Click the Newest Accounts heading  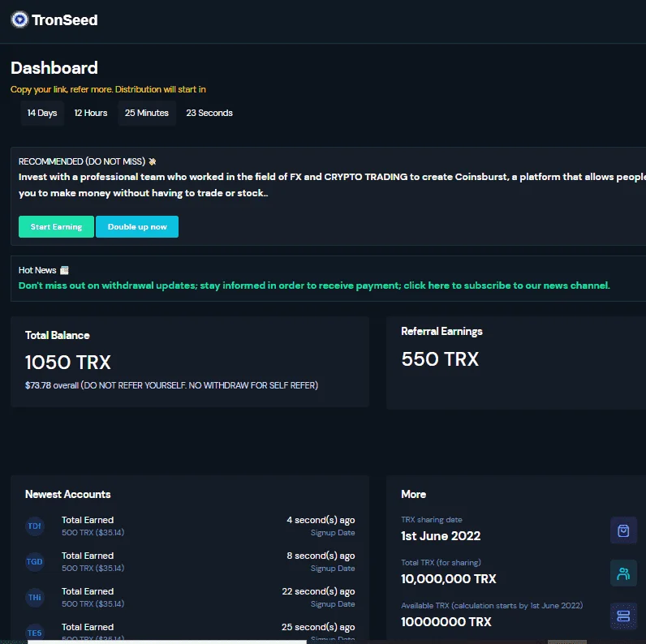point(68,494)
